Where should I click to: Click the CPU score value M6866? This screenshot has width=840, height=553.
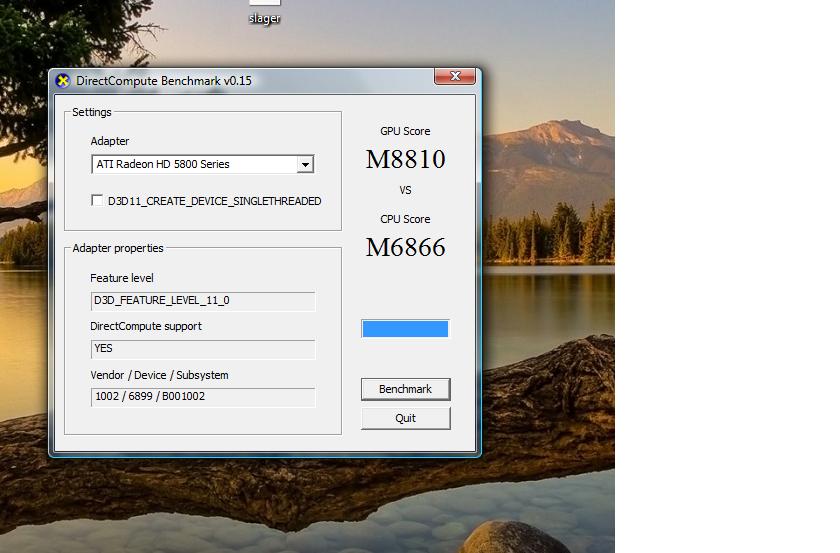406,247
